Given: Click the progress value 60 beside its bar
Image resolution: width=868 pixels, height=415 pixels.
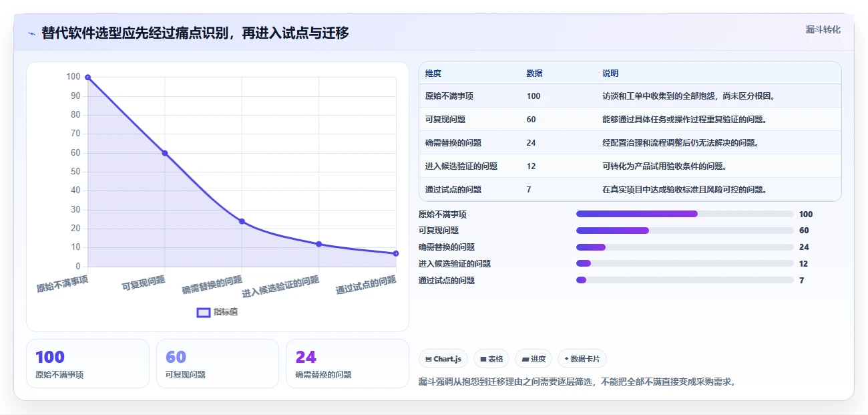Looking at the screenshot, I should (804, 231).
